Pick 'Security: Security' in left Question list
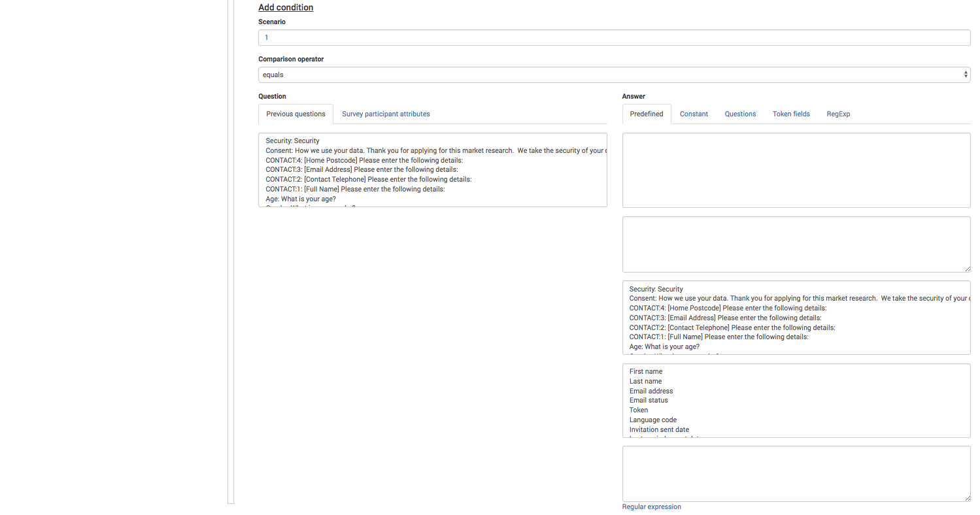Image resolution: width=980 pixels, height=515 pixels. (292, 141)
